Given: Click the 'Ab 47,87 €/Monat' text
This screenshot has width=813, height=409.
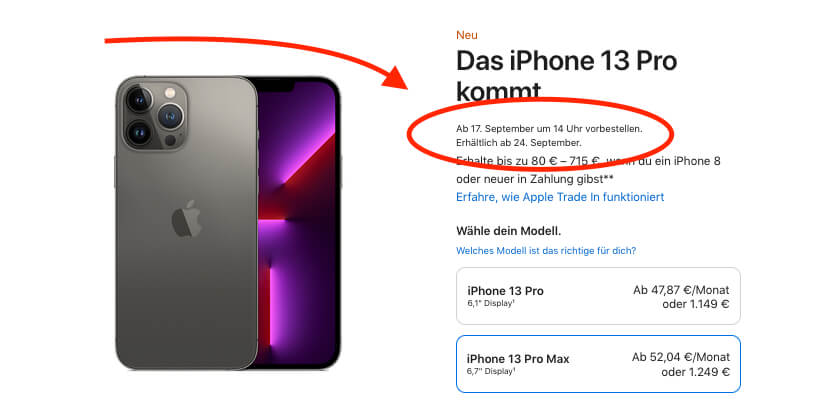Looking at the screenshot, I should coord(681,290).
